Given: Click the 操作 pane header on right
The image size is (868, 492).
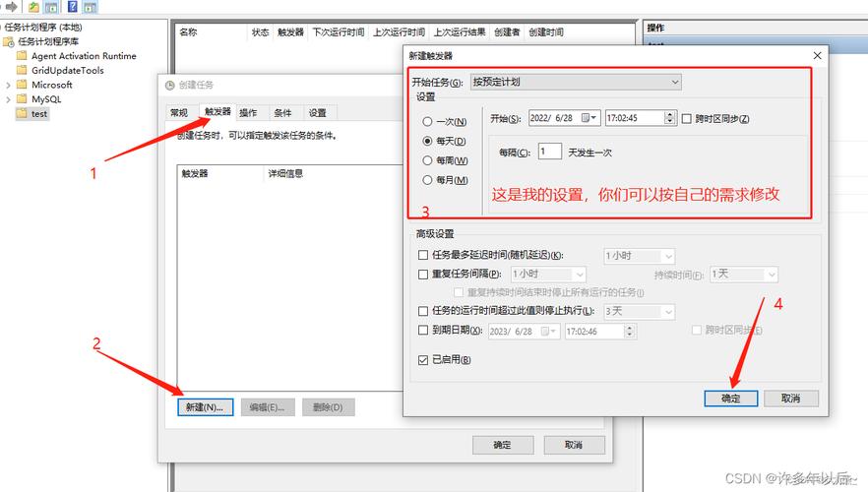Looking at the screenshot, I should pyautogui.click(x=656, y=28).
